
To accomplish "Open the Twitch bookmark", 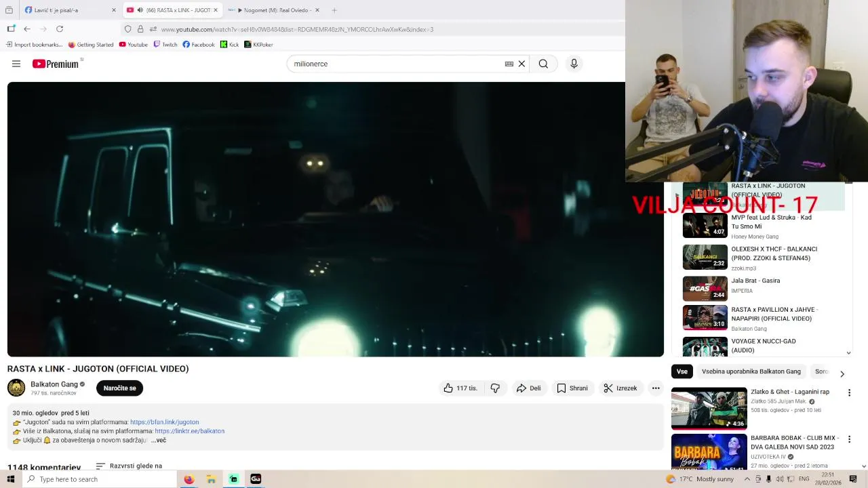I will pyautogui.click(x=165, y=45).
